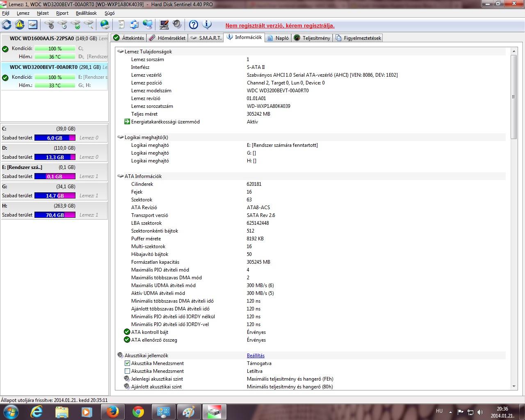Click the globe and monitor network icon

148,25
